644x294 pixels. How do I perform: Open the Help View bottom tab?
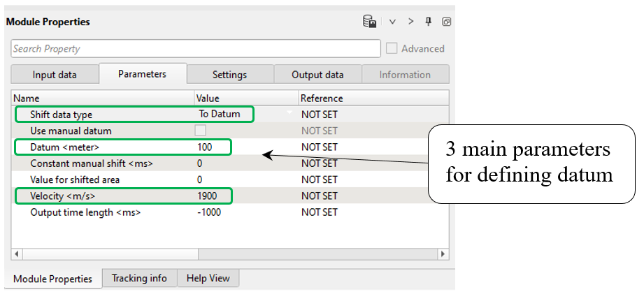tap(208, 278)
